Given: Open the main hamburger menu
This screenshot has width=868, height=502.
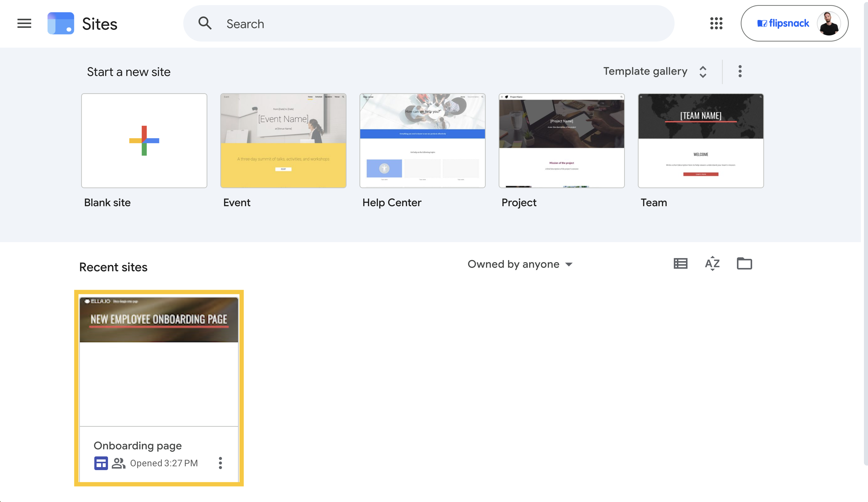Looking at the screenshot, I should tap(24, 23).
